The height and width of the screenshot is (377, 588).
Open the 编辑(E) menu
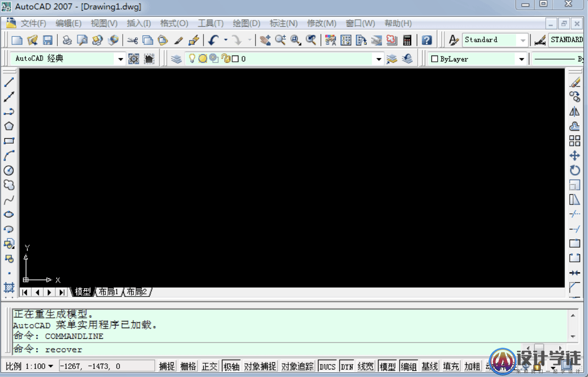(x=68, y=23)
